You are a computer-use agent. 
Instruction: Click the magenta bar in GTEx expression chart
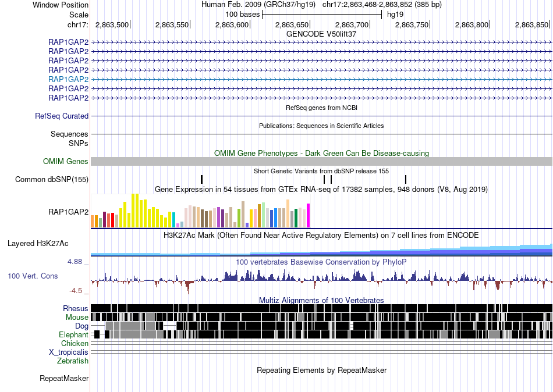click(x=309, y=215)
